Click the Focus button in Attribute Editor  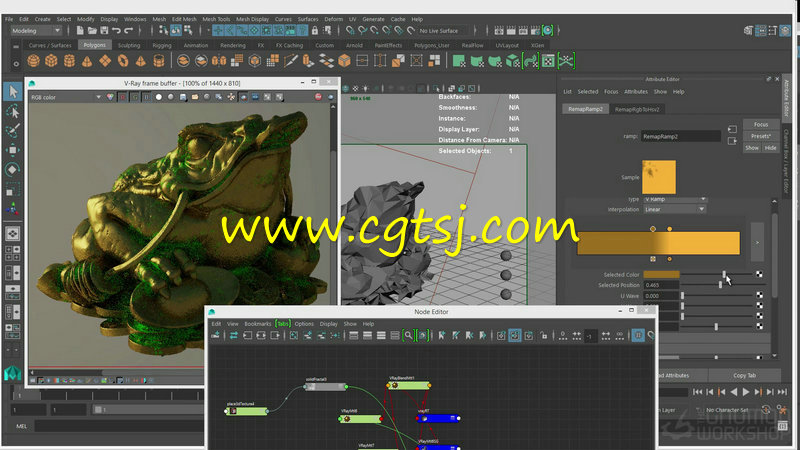click(761, 124)
